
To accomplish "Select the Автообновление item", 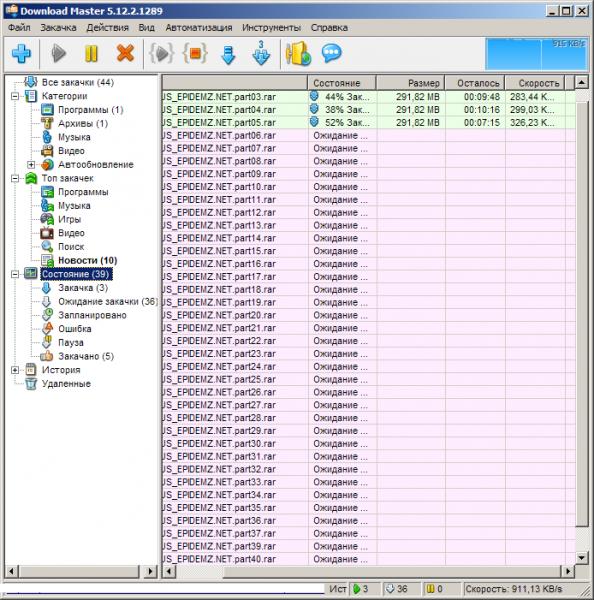I will pos(96,165).
